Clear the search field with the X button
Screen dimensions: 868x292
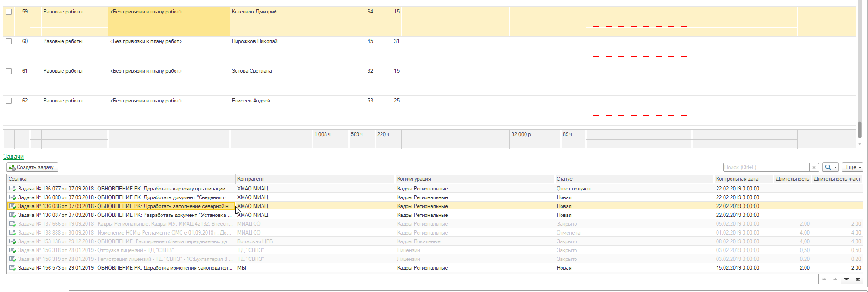tap(814, 167)
